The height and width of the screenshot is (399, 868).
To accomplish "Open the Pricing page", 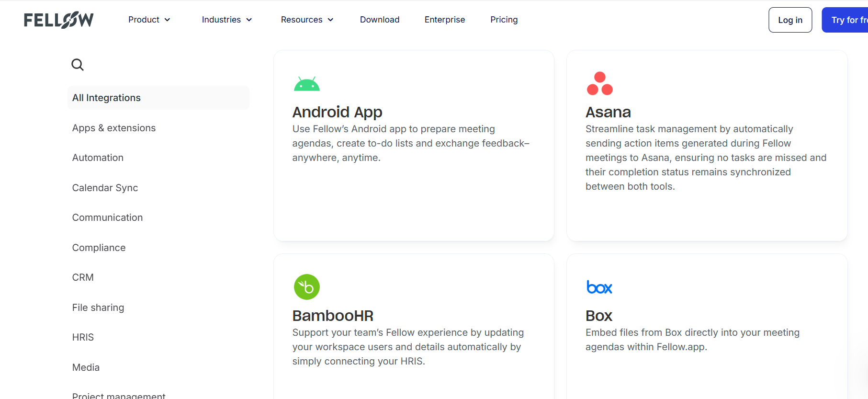I will tap(504, 20).
